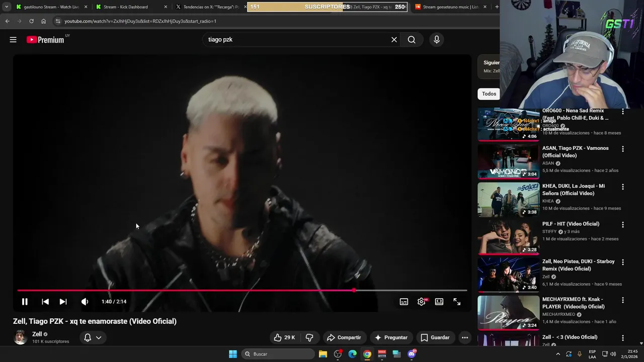Start voice search with microphone

pyautogui.click(x=437, y=40)
